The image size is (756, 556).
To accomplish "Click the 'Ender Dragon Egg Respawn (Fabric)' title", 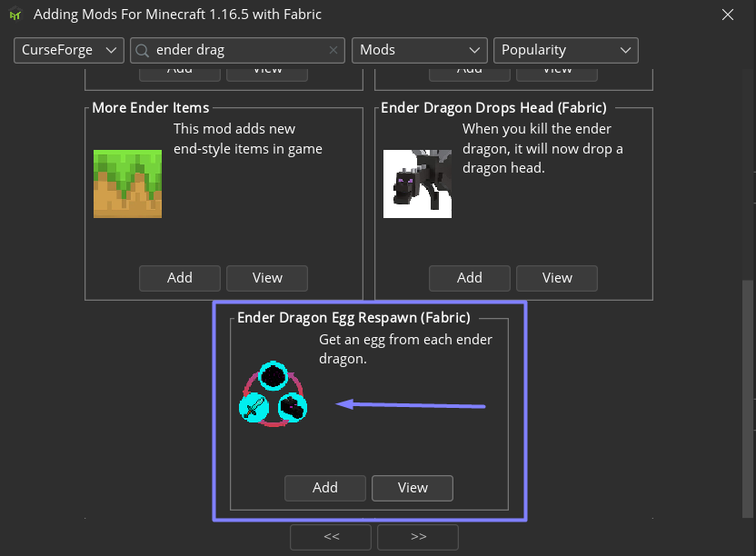I will point(353,318).
